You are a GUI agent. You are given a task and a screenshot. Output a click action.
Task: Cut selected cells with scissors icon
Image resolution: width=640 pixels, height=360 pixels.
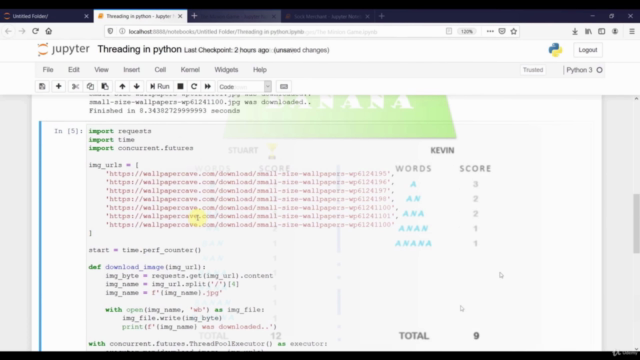(x=76, y=87)
